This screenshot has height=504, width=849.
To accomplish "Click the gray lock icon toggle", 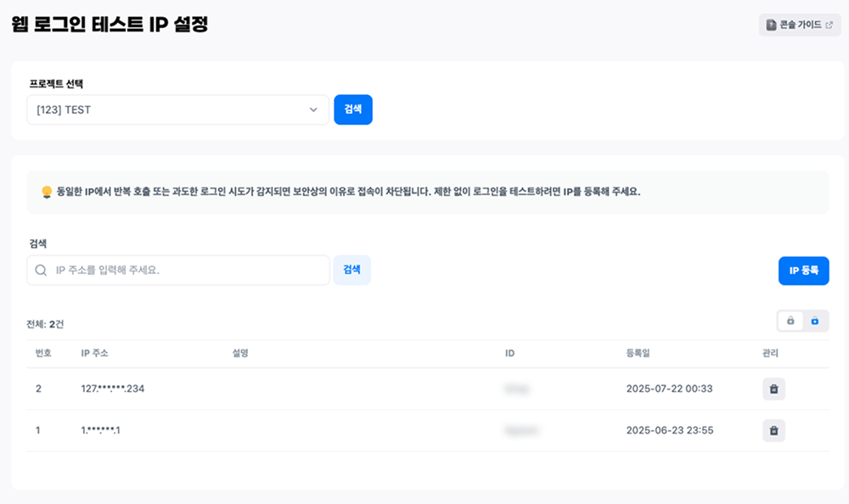I will tap(790, 321).
